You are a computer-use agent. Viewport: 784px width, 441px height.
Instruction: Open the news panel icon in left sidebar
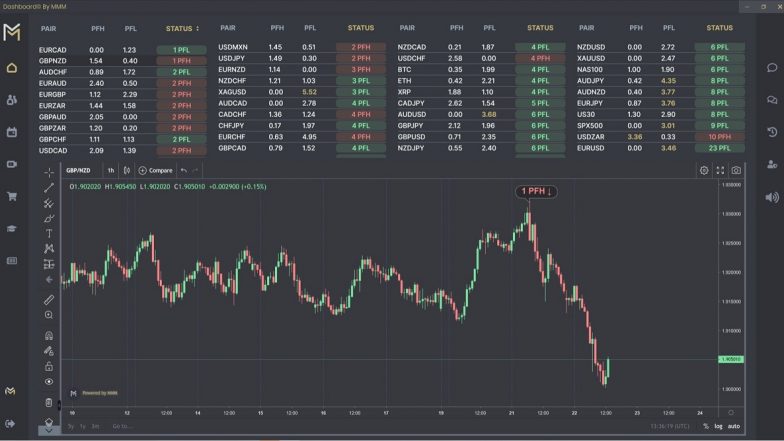pos(12,260)
